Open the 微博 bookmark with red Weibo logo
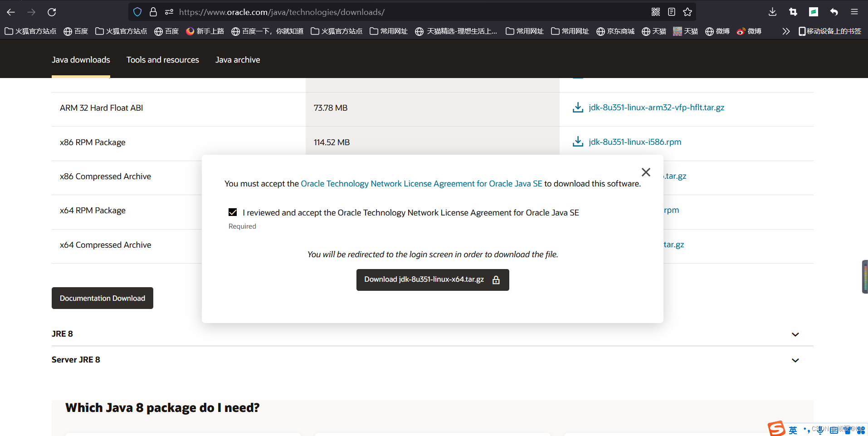 tap(749, 31)
